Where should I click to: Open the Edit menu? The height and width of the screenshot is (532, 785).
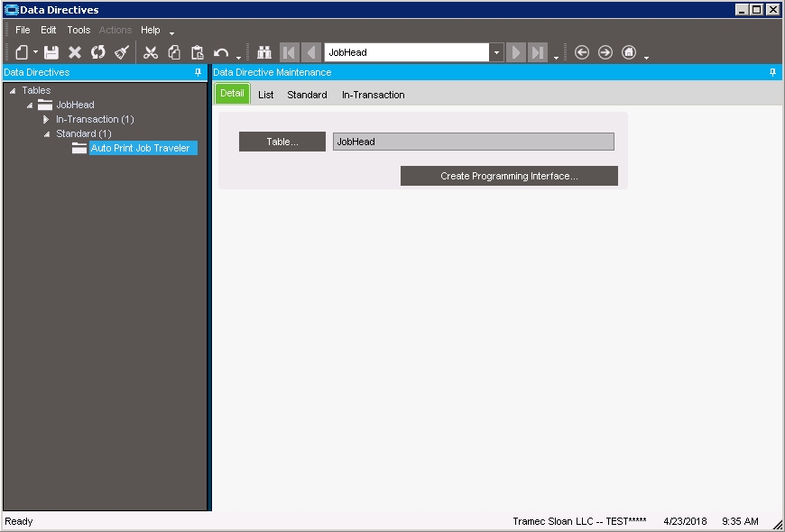[x=48, y=30]
